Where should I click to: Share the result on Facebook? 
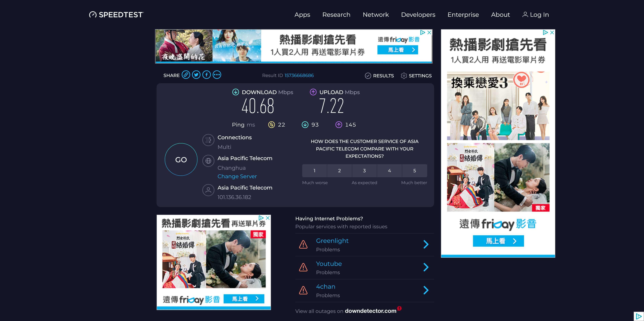tap(206, 75)
